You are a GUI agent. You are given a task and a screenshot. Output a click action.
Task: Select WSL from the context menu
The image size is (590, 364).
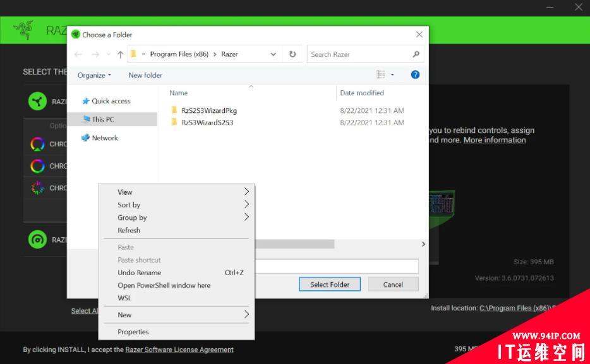click(x=176, y=298)
